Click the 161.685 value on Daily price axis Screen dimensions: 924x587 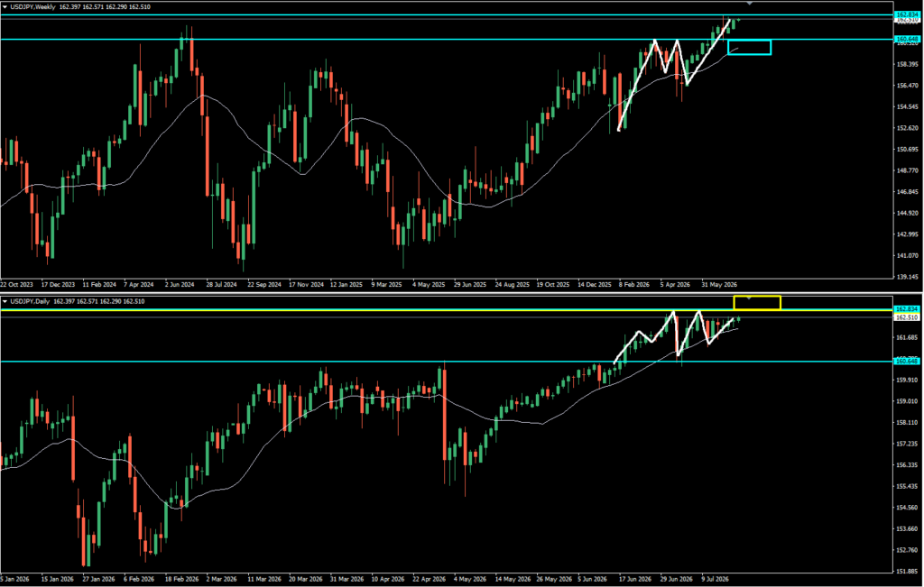pyautogui.click(x=908, y=337)
